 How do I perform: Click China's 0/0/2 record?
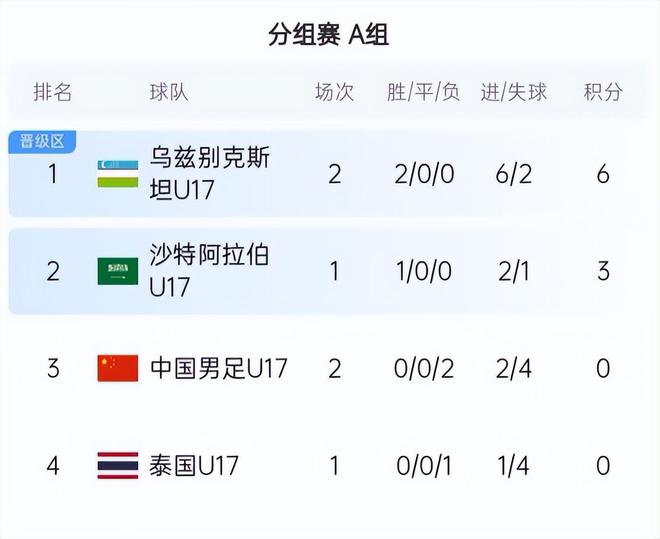(x=424, y=368)
